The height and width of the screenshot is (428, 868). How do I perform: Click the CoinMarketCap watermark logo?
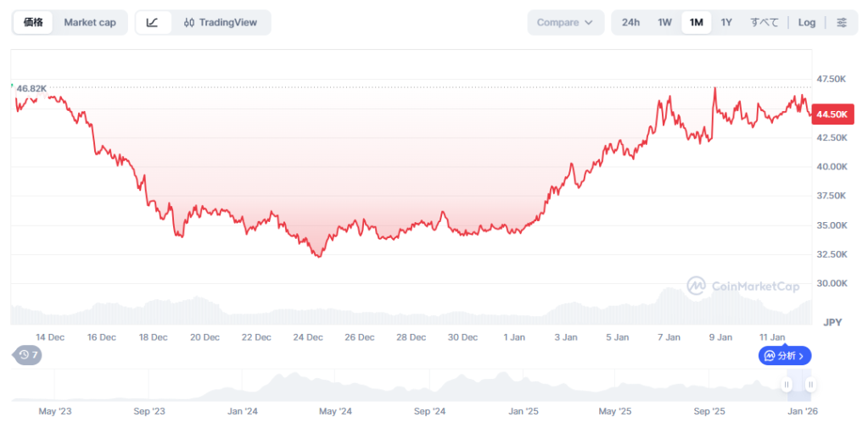(x=743, y=286)
